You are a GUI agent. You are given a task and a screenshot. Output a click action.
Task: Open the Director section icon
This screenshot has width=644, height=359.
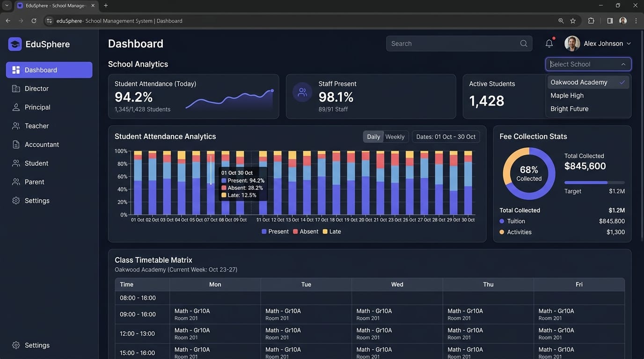click(x=16, y=88)
